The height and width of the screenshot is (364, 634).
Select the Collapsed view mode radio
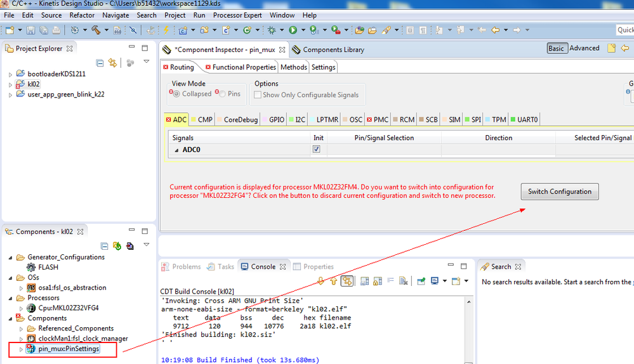tap(176, 94)
